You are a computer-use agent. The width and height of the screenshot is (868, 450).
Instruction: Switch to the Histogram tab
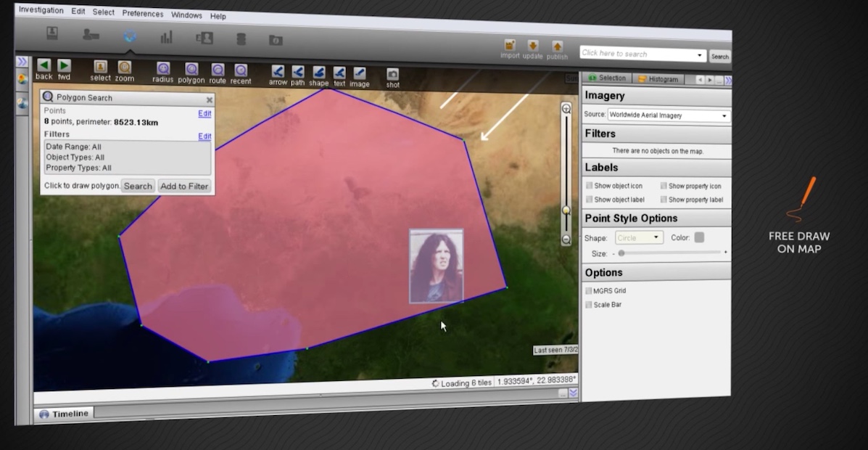click(658, 78)
